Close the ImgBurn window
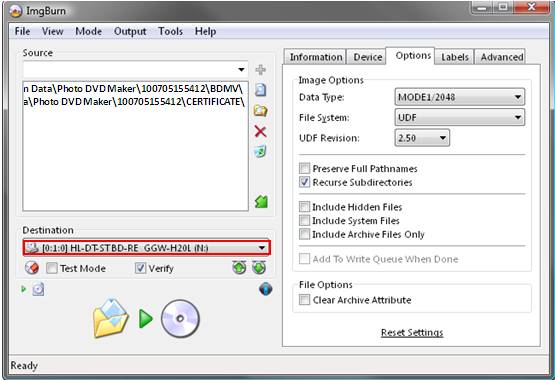 pyautogui.click(x=531, y=7)
